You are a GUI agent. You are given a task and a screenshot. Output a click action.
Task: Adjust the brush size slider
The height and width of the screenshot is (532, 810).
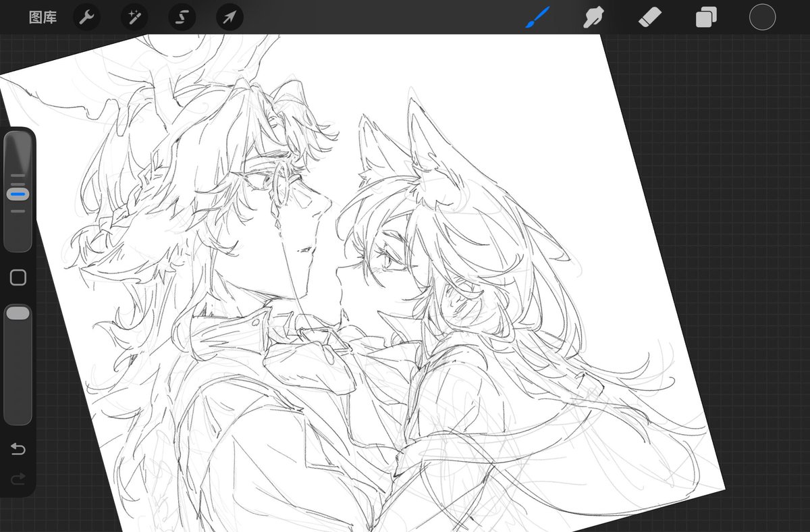point(18,192)
